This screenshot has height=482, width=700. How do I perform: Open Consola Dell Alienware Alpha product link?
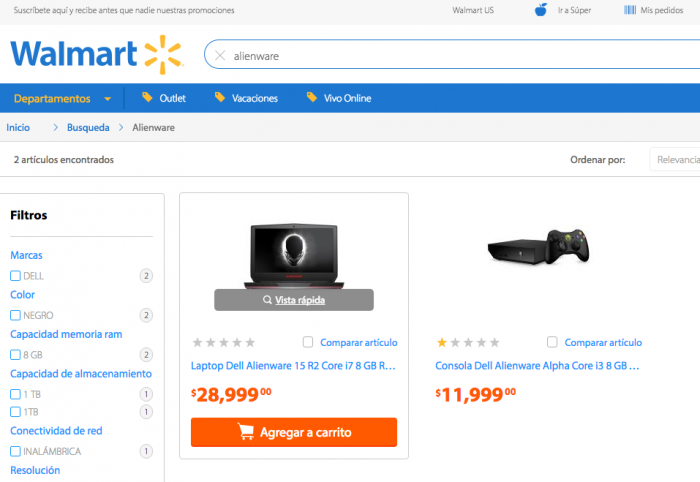pos(537,366)
